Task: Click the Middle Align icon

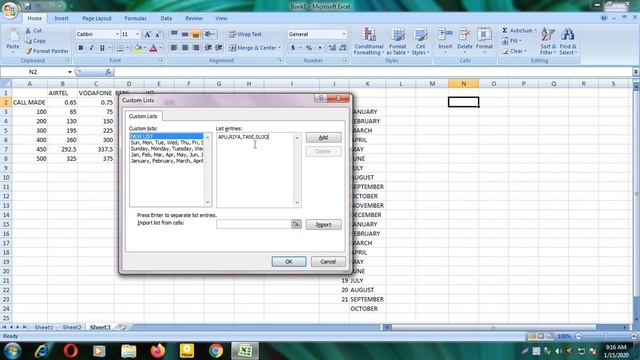Action: pos(185,34)
